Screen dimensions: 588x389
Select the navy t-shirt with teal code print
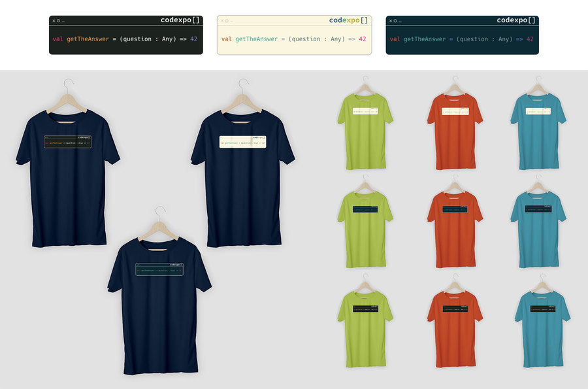point(159,306)
